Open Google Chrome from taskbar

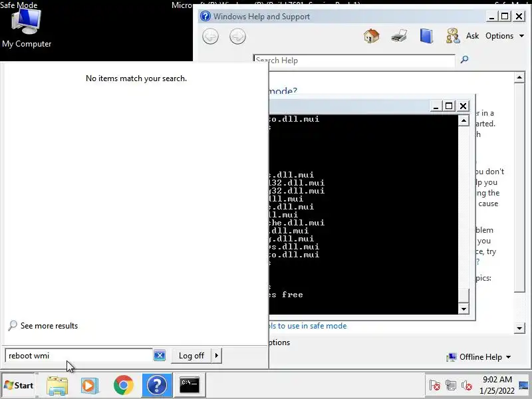point(124,385)
